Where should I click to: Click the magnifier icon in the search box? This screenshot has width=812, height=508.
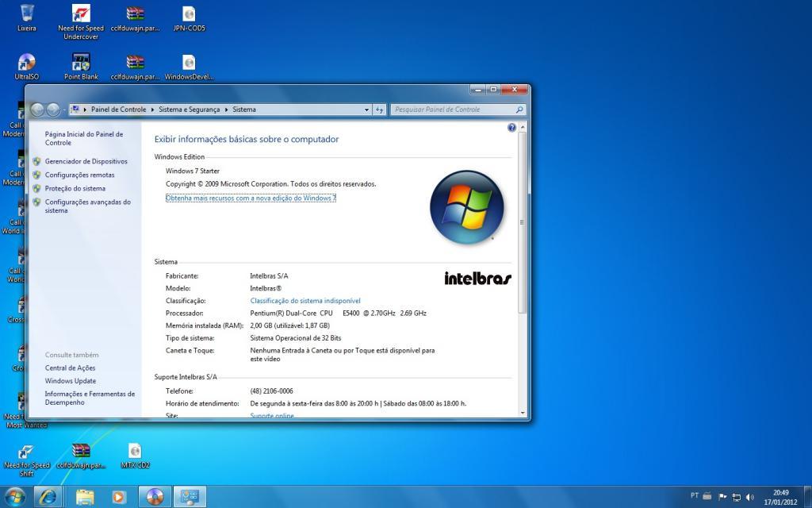(519, 110)
